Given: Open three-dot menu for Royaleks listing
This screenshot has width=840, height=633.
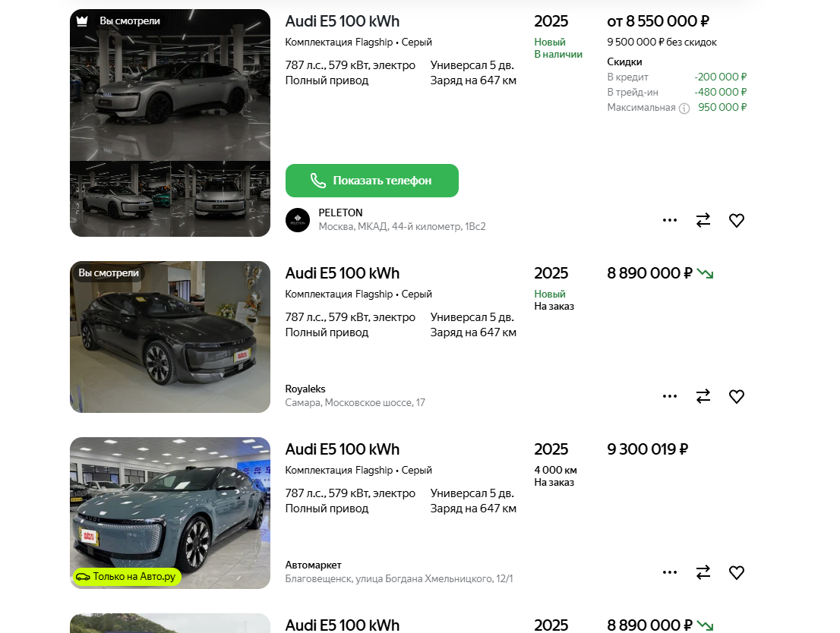Looking at the screenshot, I should 670,396.
